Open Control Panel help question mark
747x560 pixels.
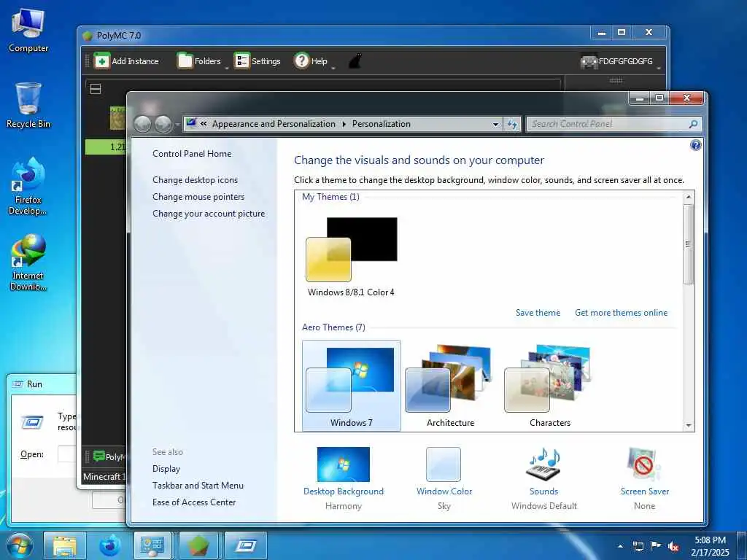[695, 145]
